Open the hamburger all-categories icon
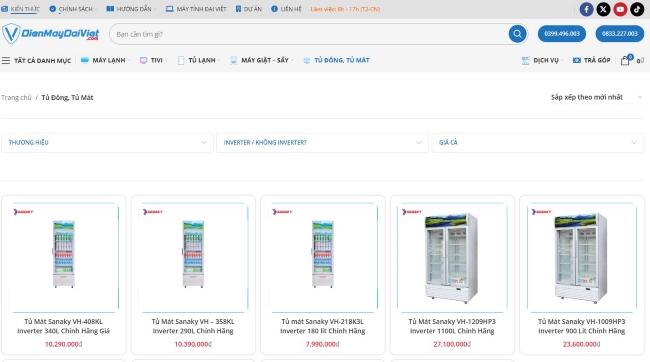Viewport: 650px width, 362px height. pyautogui.click(x=6, y=61)
